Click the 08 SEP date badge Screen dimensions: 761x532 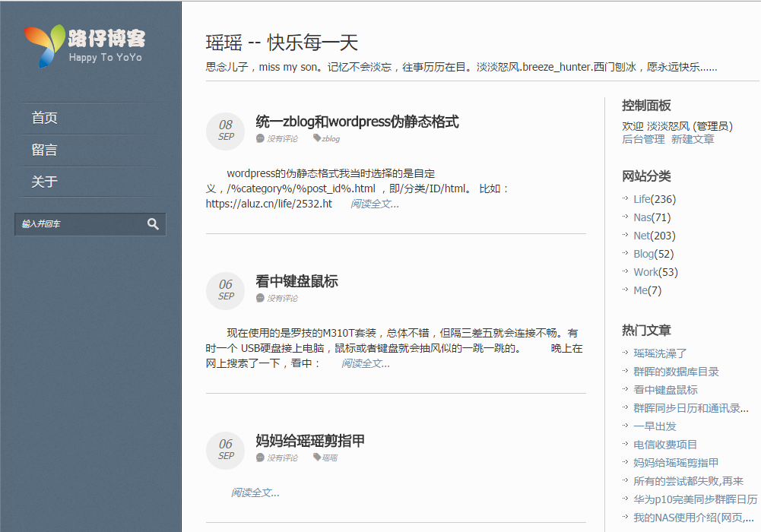coord(225,131)
